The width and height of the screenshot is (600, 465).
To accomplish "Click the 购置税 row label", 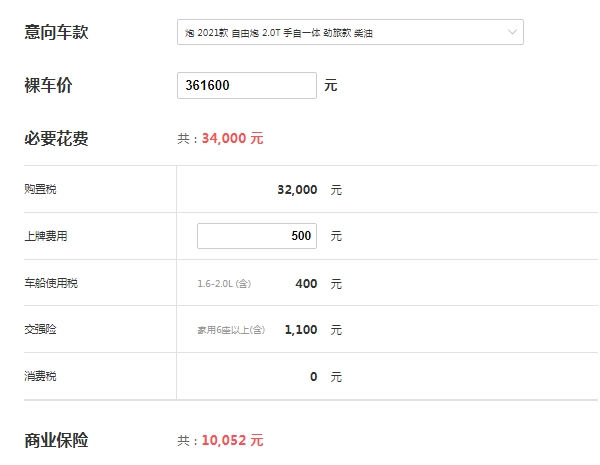I will 40,189.
